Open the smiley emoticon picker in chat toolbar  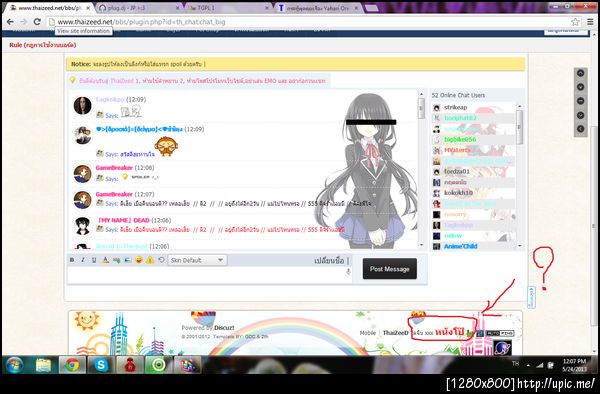coord(139,260)
